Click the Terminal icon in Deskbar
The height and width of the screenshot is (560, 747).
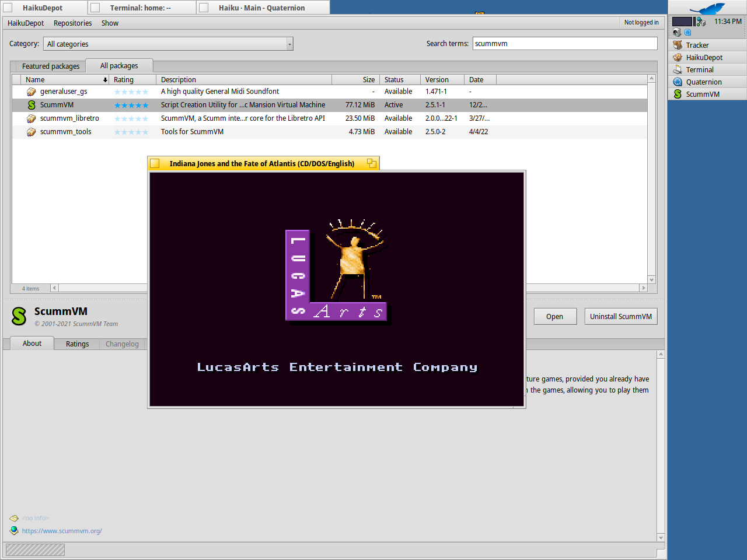coord(678,69)
